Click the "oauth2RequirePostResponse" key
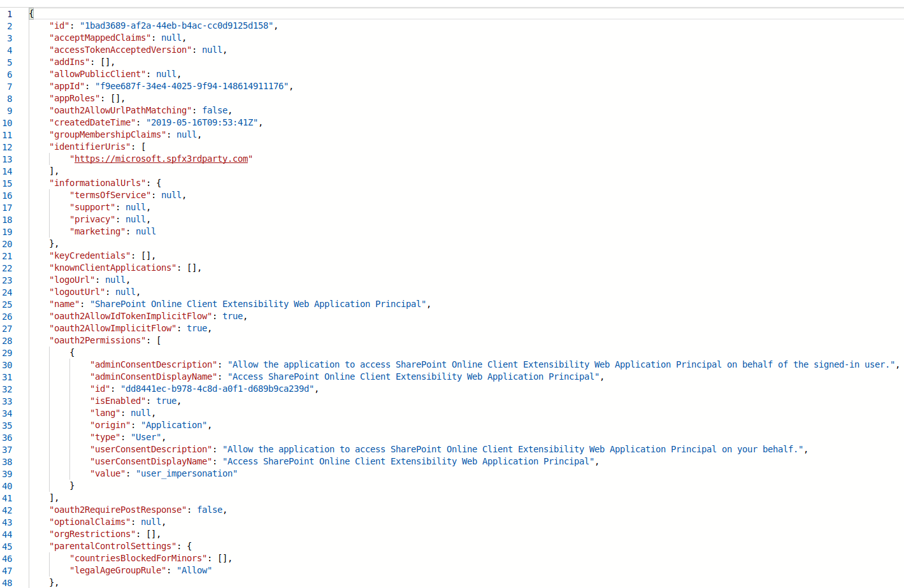The width and height of the screenshot is (904, 588). point(118,510)
